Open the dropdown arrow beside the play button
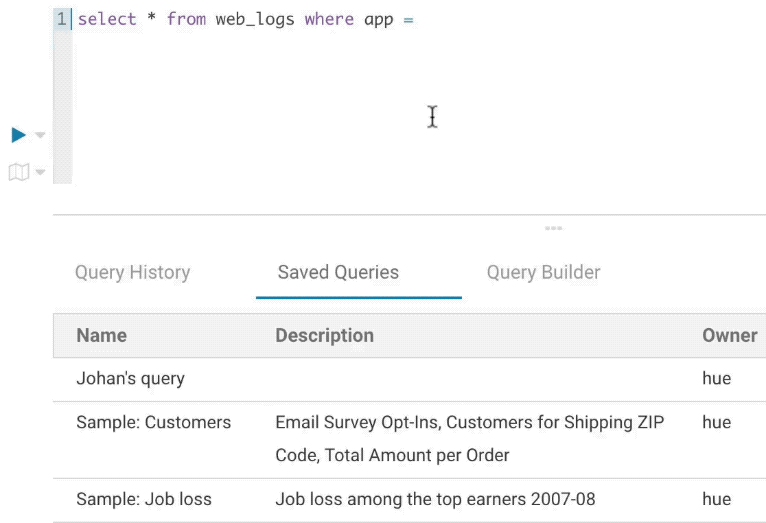The width and height of the screenshot is (766, 523). (x=40, y=135)
